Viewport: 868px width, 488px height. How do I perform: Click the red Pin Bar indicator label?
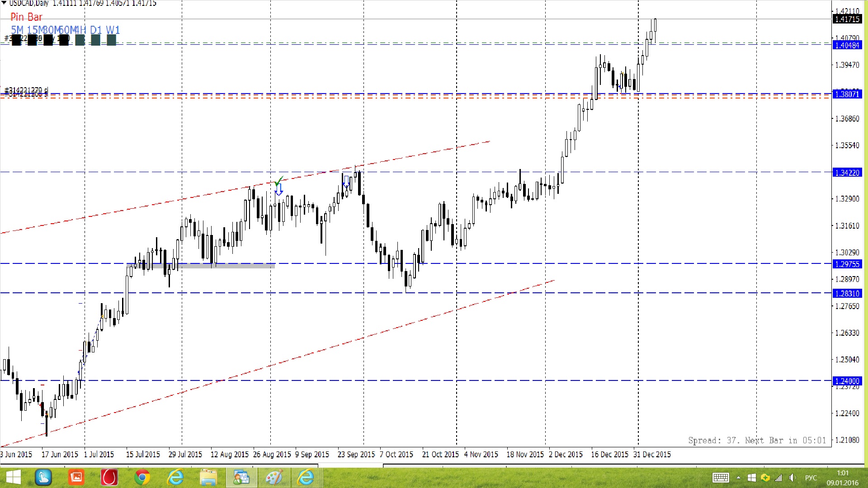[x=26, y=17]
